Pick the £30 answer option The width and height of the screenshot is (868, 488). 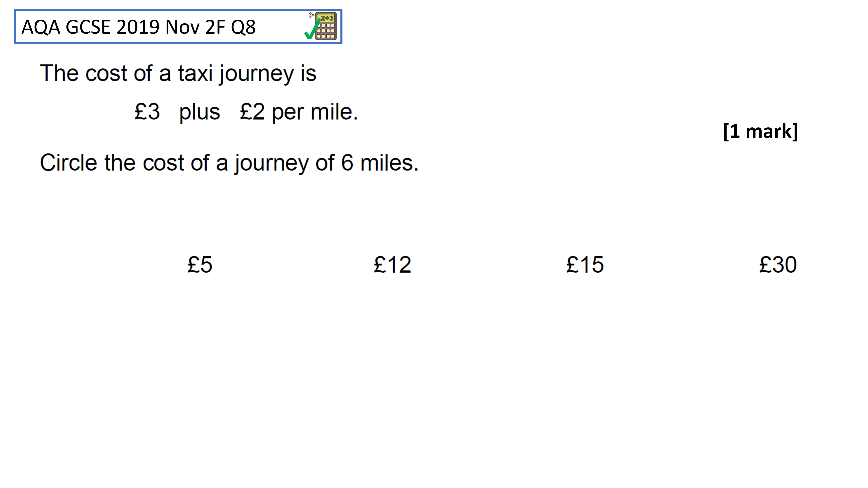pyautogui.click(x=778, y=265)
